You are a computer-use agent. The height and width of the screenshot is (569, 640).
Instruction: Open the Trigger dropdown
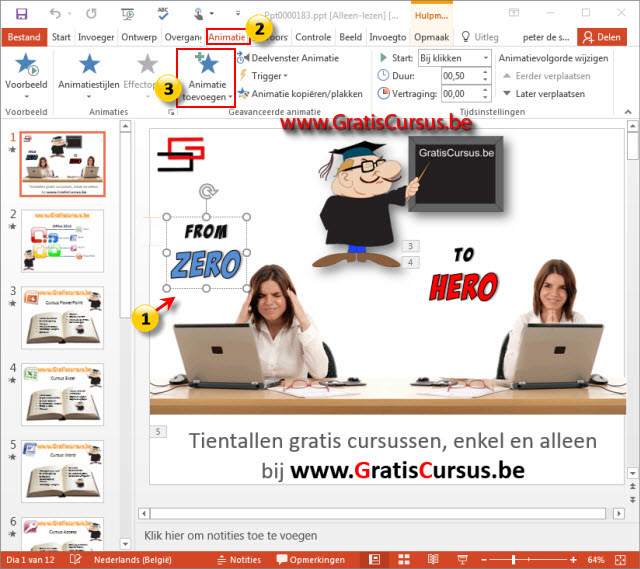(264, 76)
